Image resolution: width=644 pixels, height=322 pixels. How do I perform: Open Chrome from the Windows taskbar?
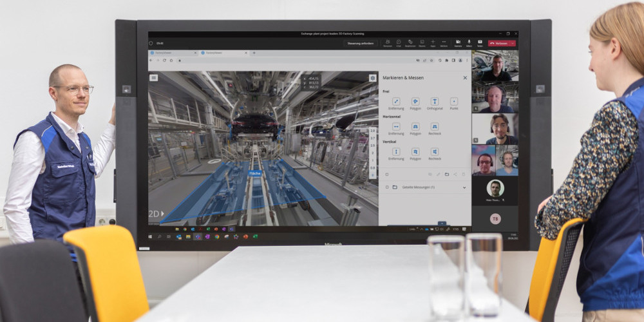217,236
